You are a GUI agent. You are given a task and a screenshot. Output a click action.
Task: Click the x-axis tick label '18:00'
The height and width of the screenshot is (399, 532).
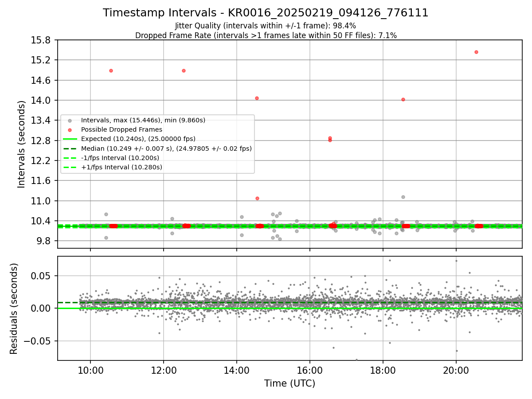pos(383,370)
